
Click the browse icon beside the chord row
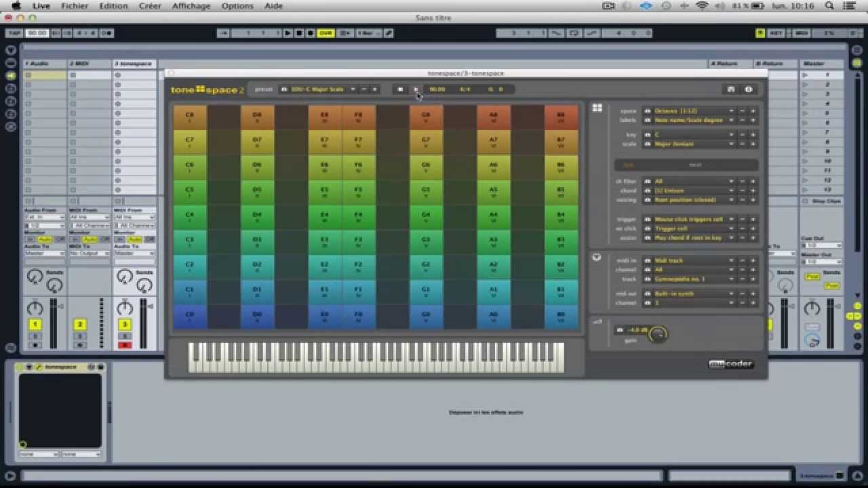pyautogui.click(x=647, y=190)
